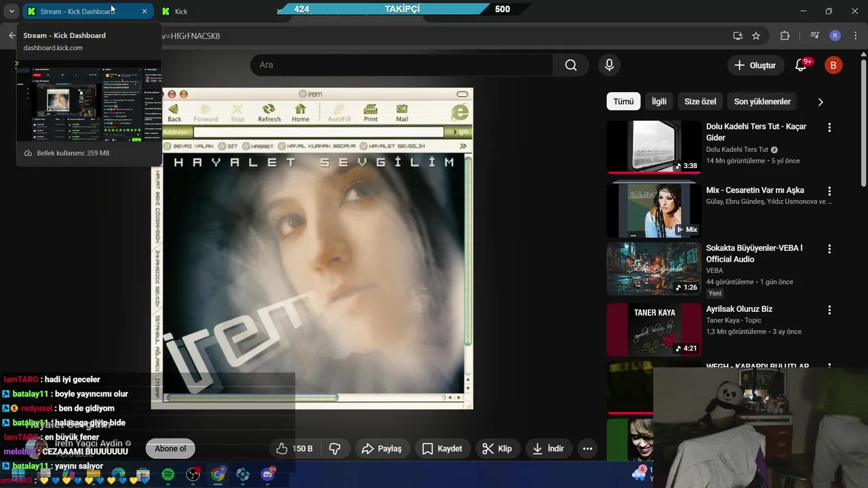Start voice search with the microphone icon

tap(609, 65)
